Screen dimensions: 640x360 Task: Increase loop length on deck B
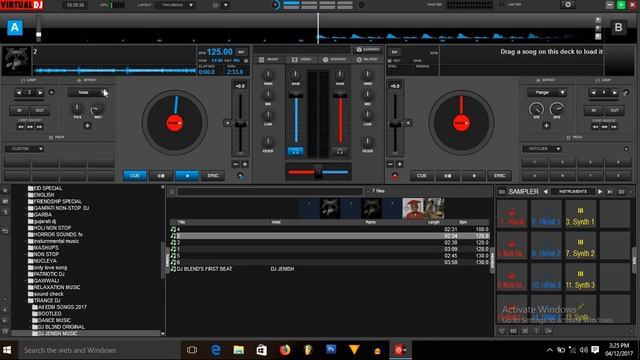pyautogui.click(x=615, y=93)
